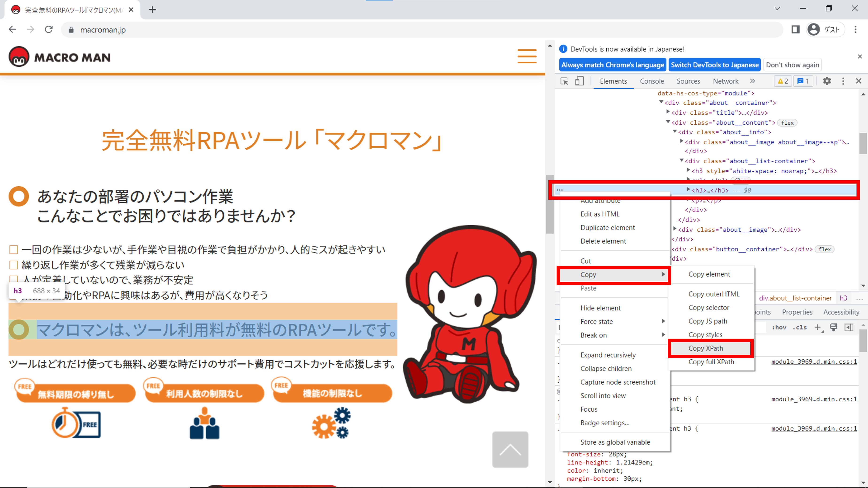Image resolution: width=868 pixels, height=488 pixels.
Task: Expand the selected h3 $0 node
Action: click(x=688, y=190)
